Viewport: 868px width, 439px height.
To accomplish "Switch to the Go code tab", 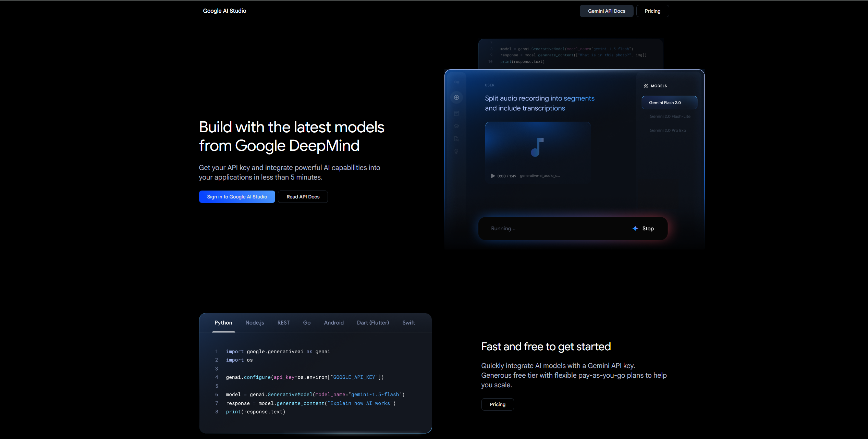I will tap(307, 322).
